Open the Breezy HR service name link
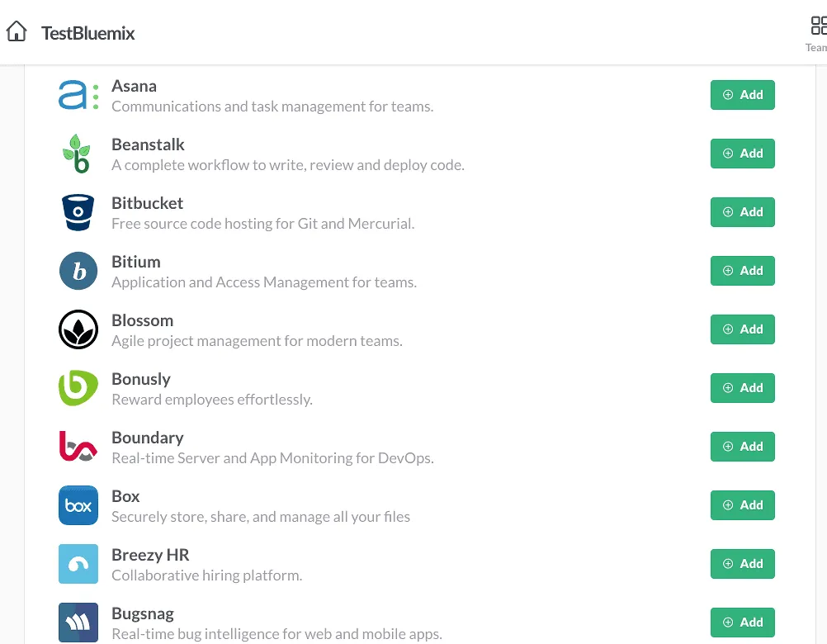The image size is (827, 644). coord(150,554)
